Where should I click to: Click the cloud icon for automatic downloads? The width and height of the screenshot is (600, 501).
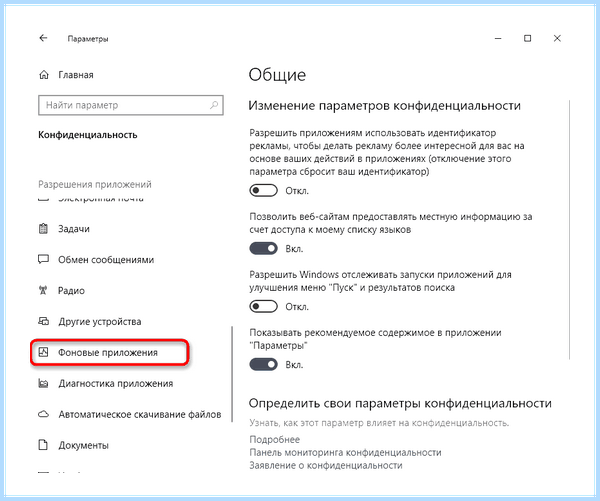pos(44,414)
